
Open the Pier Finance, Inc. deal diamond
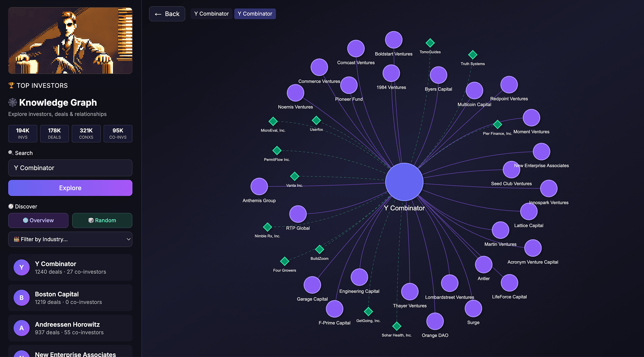click(498, 124)
